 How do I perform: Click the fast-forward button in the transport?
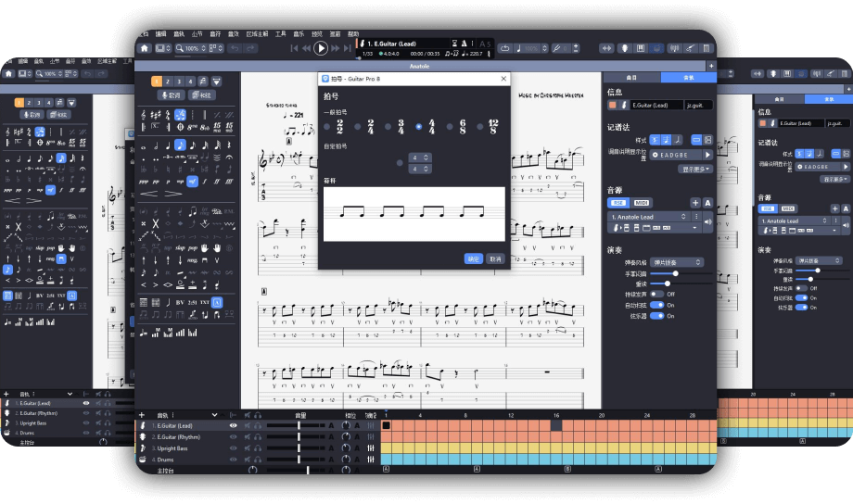pyautogui.click(x=335, y=48)
